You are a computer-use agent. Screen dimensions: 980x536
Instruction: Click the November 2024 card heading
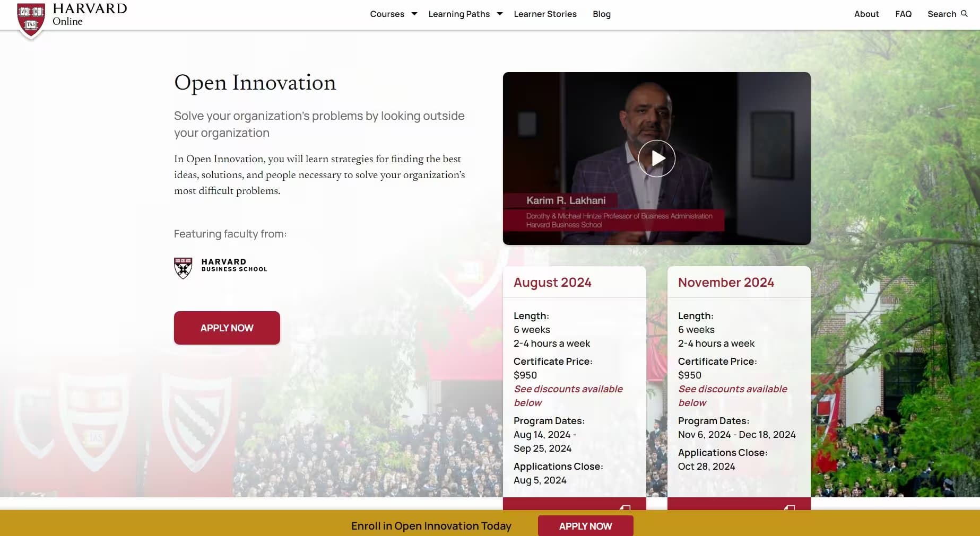coord(726,283)
